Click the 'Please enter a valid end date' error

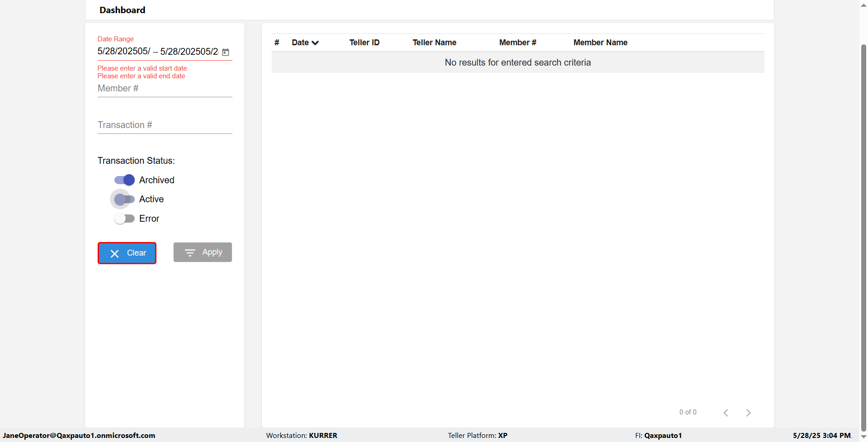click(x=141, y=76)
